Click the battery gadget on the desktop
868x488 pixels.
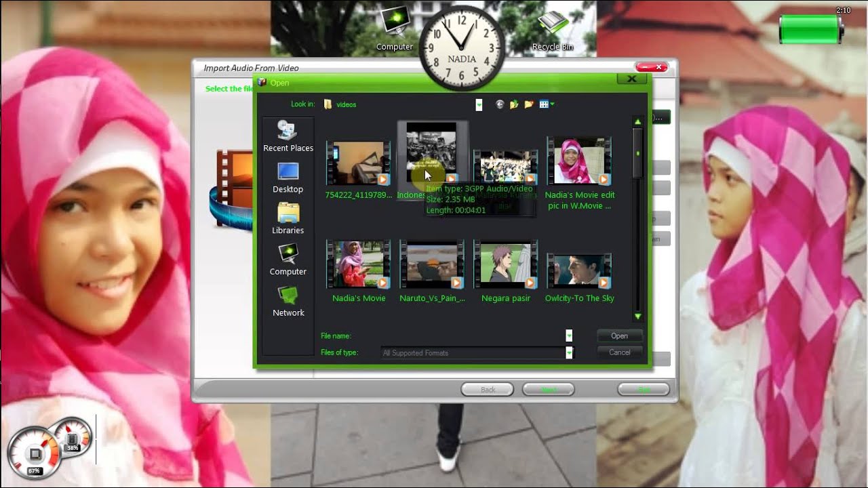click(811, 28)
